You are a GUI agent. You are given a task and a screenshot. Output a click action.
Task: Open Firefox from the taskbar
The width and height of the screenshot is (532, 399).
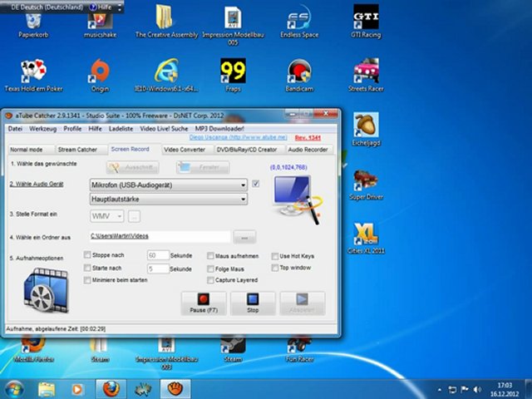(x=110, y=388)
